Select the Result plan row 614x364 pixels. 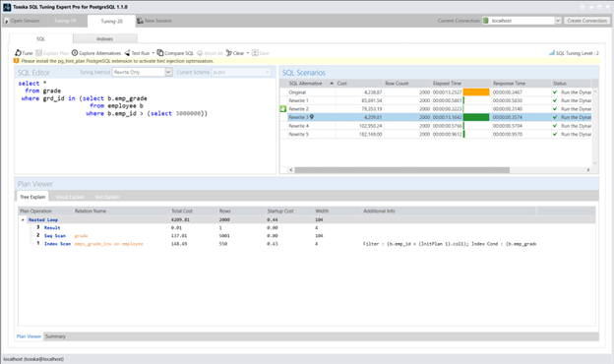coord(307,227)
